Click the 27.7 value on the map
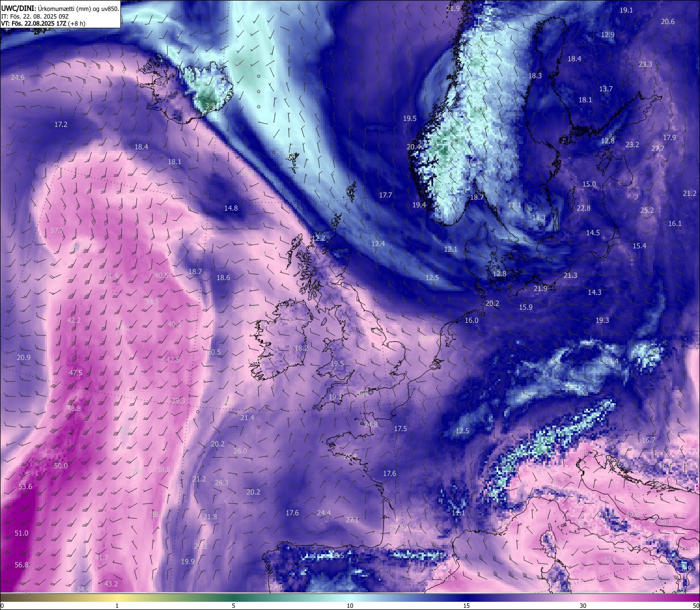Image resolution: width=700 pixels, height=610 pixels. tap(658, 149)
